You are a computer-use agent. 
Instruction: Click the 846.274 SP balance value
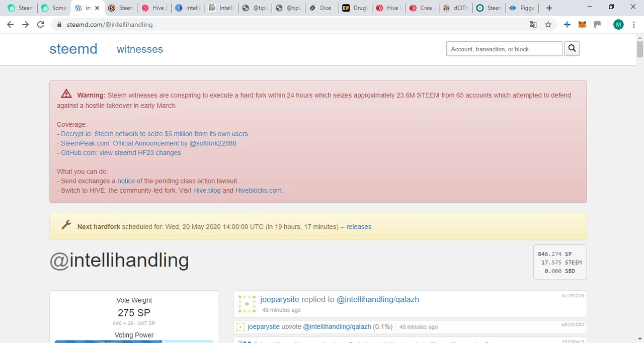pyautogui.click(x=555, y=254)
